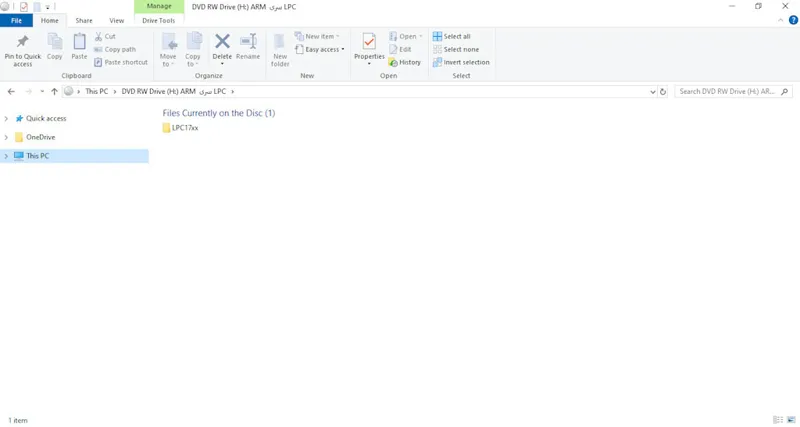The height and width of the screenshot is (427, 800).
Task: Click the Properties quick access toolbar icon
Action: click(23, 7)
